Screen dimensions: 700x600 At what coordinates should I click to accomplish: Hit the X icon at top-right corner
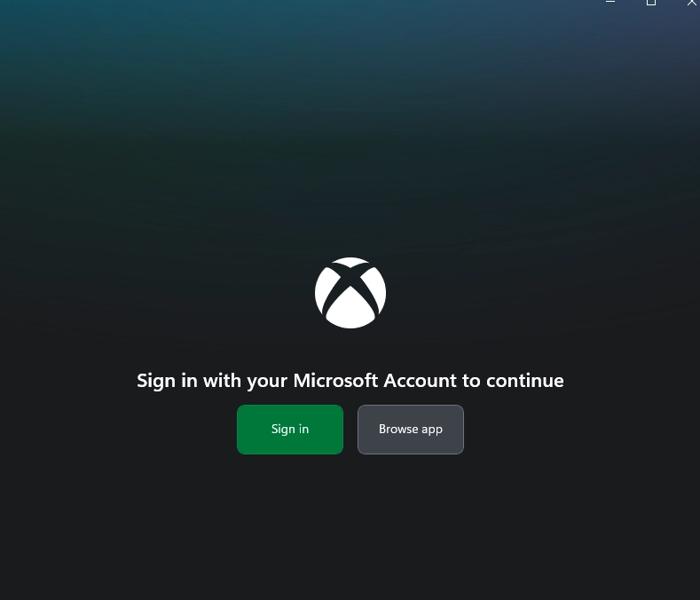click(691, 3)
